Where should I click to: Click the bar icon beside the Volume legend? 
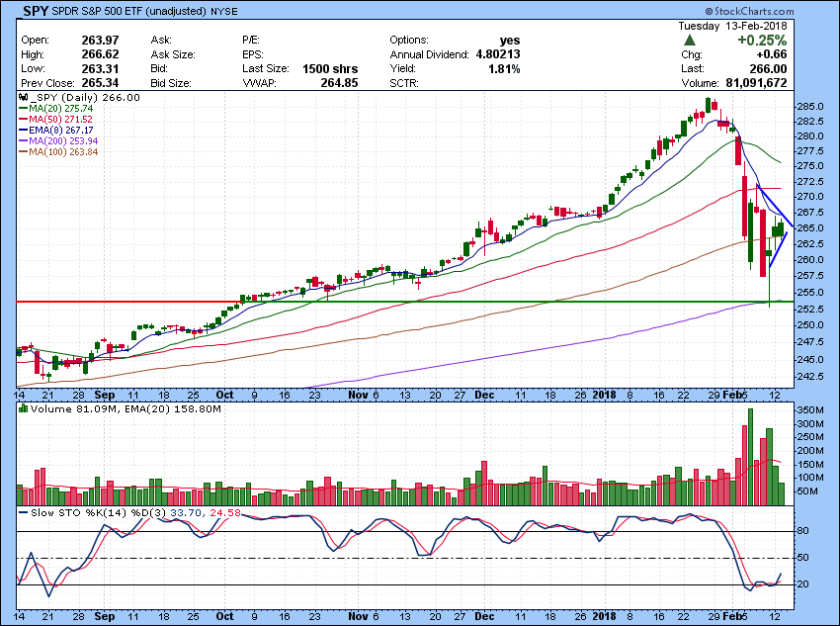pyautogui.click(x=23, y=408)
